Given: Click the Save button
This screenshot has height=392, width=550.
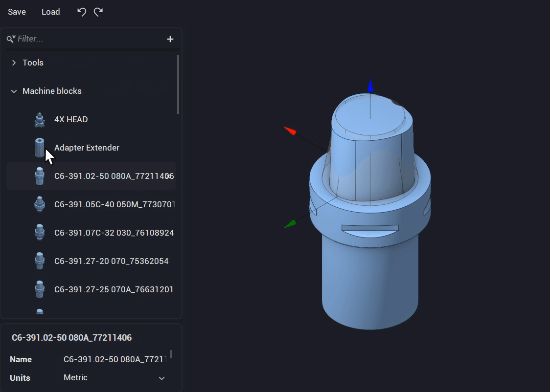Looking at the screenshot, I should click(x=17, y=12).
